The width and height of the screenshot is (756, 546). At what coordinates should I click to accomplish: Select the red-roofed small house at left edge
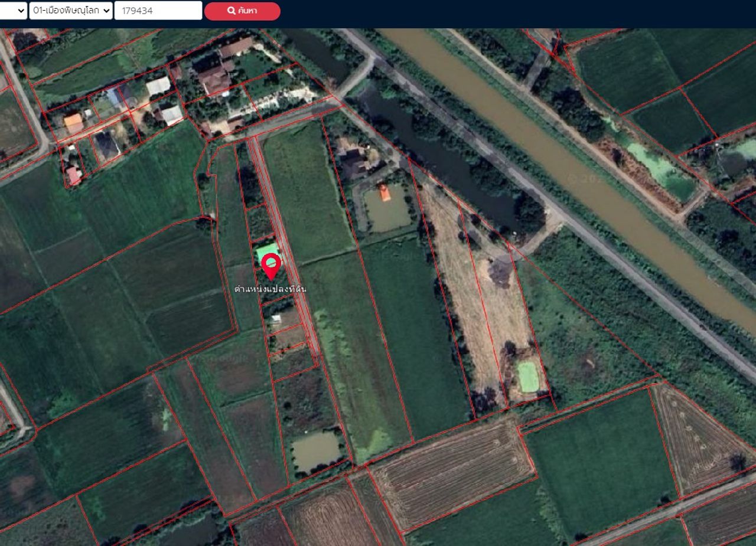coord(73,175)
